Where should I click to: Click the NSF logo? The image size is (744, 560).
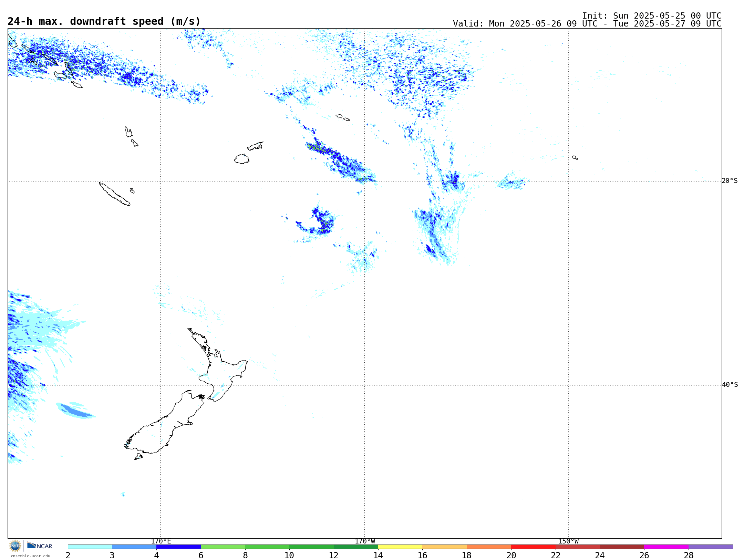coord(15,546)
